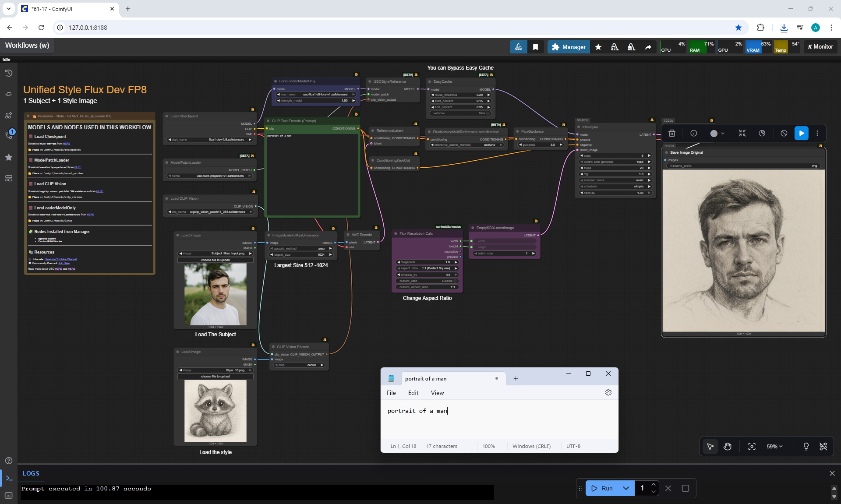Collapse the selected node
Screen dimensions: 841x504
point(742,133)
